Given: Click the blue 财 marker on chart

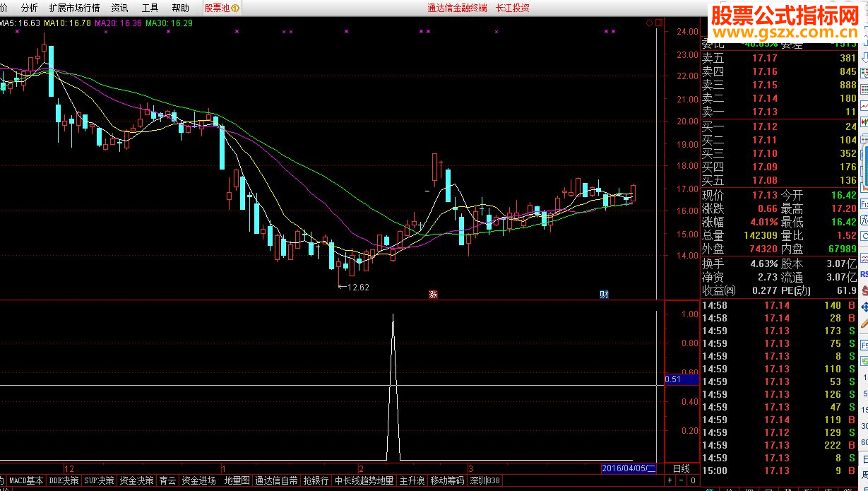Looking at the screenshot, I should coord(604,294).
